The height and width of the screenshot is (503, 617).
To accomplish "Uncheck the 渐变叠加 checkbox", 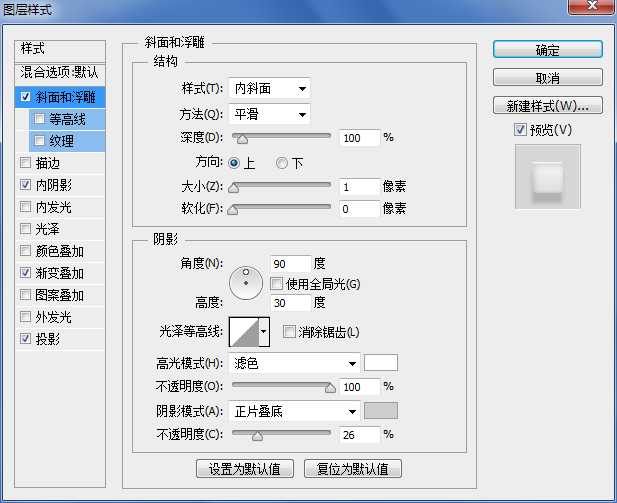I will click(x=25, y=272).
